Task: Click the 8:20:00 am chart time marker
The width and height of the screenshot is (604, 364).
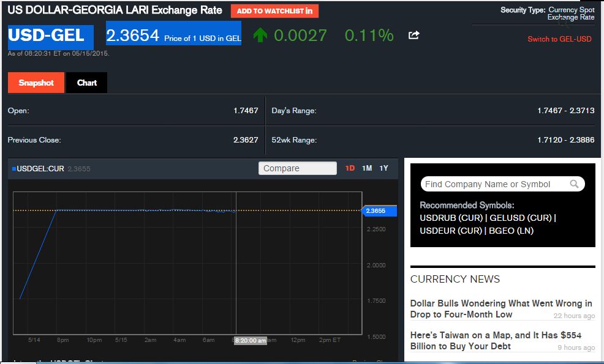Action: coord(250,340)
